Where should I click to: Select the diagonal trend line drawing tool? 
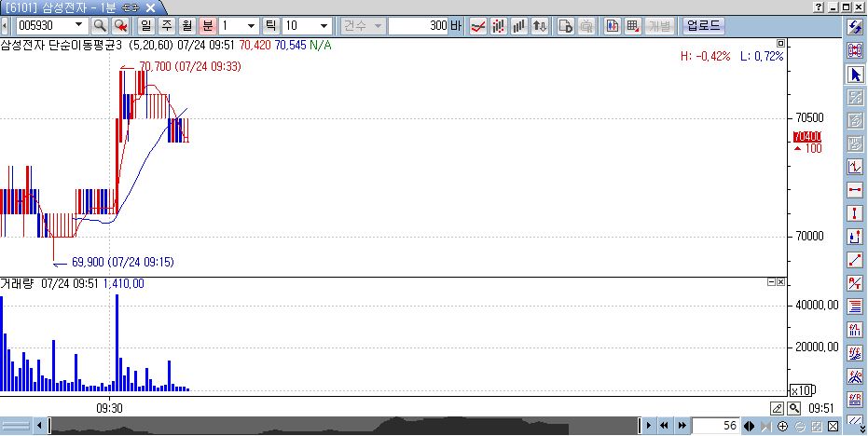point(855,260)
